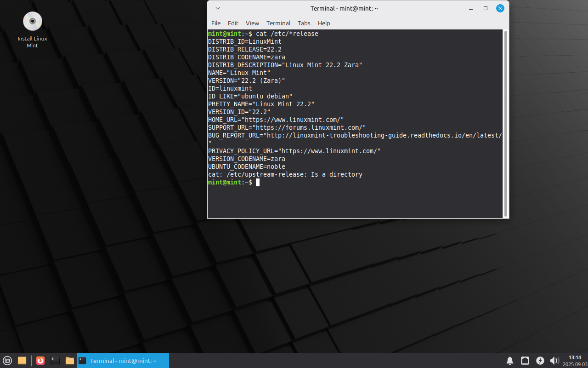Open the Help menu in Terminal
This screenshot has width=588, height=368.
[324, 23]
